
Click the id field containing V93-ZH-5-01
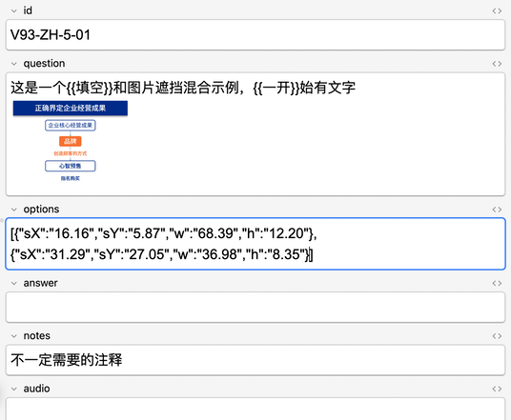click(x=255, y=35)
